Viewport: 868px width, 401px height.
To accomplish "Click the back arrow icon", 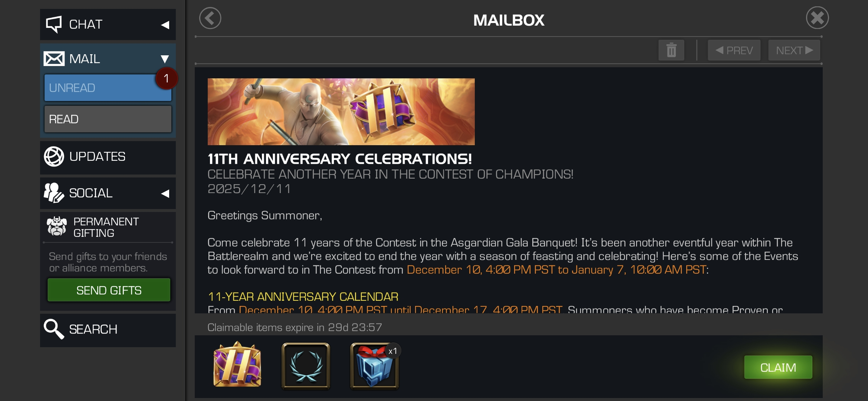I will [x=210, y=18].
